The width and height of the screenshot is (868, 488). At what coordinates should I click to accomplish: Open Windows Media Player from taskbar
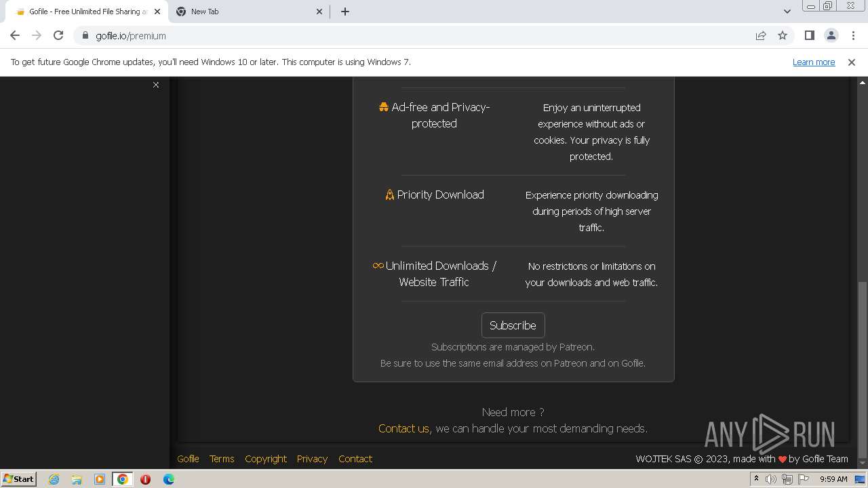click(100, 479)
